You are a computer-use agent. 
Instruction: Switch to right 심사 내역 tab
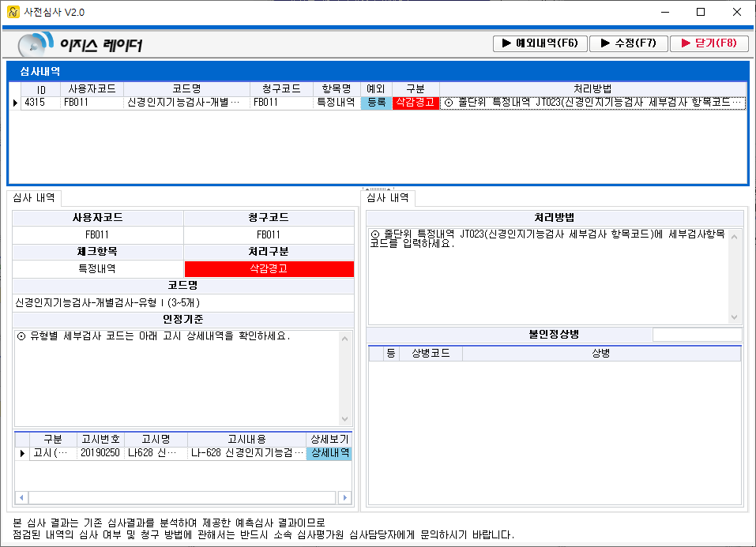[387, 198]
